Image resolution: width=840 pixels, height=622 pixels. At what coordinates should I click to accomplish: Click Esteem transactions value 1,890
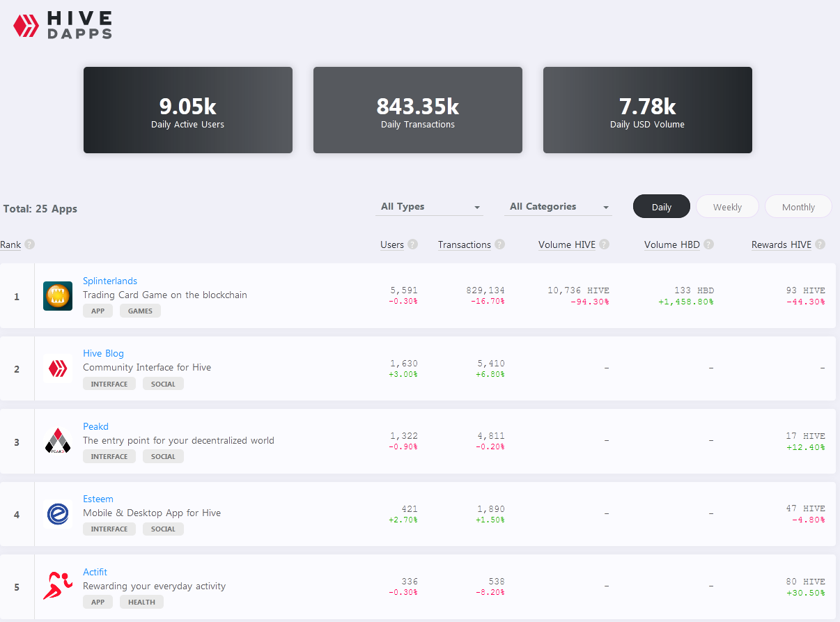tap(491, 509)
